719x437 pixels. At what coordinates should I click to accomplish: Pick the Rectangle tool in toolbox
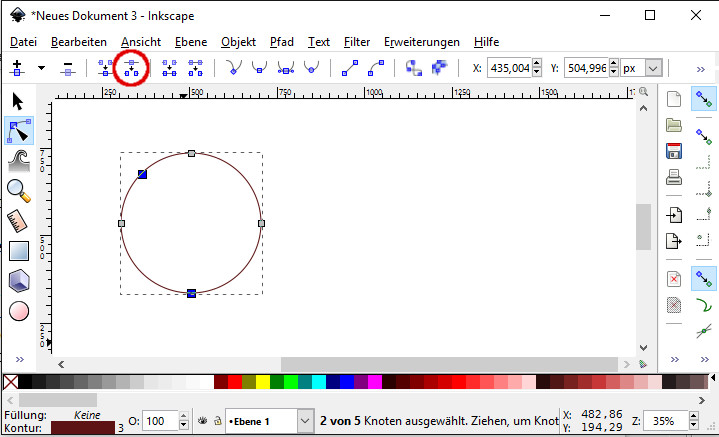click(18, 250)
